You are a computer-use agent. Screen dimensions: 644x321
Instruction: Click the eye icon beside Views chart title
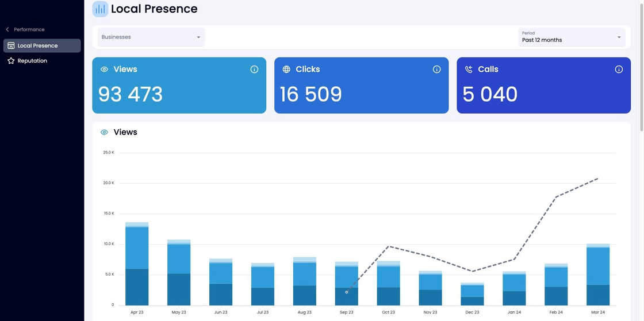click(104, 132)
